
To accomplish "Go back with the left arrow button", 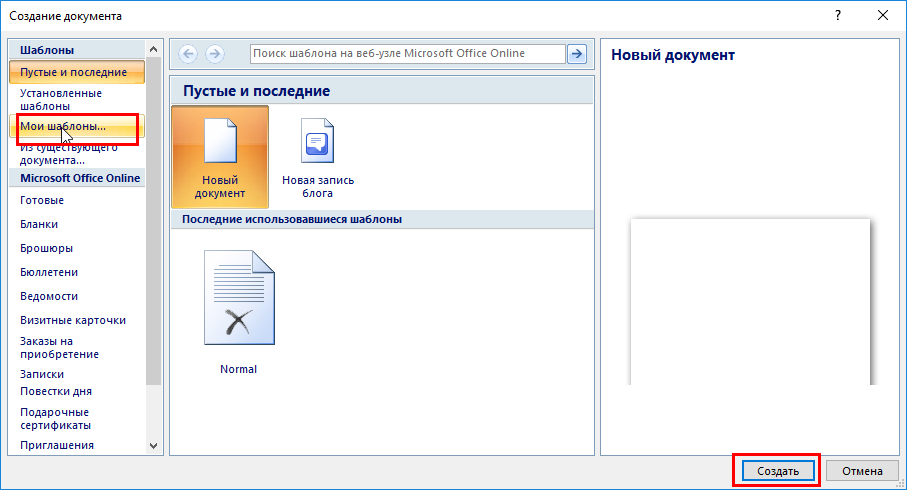I will 188,54.
